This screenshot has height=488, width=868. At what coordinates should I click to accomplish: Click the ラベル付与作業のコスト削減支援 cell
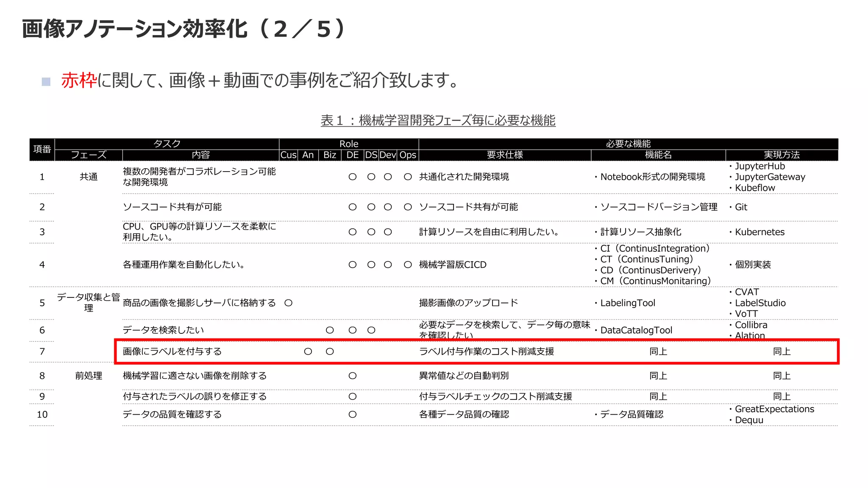[x=487, y=351]
